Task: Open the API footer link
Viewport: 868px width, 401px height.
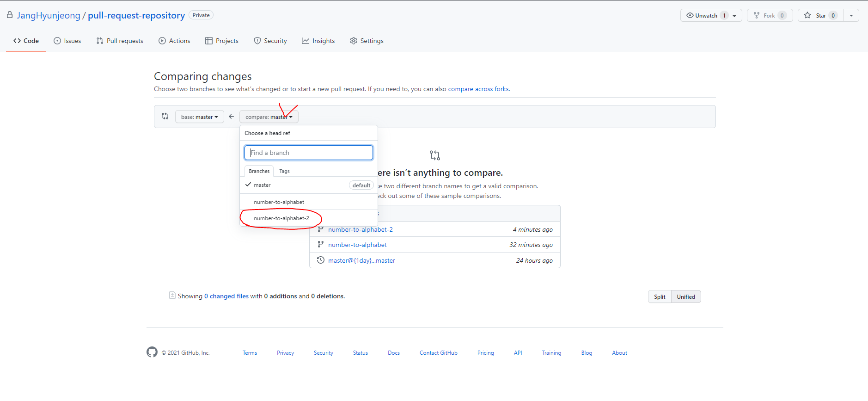Action: [x=518, y=353]
